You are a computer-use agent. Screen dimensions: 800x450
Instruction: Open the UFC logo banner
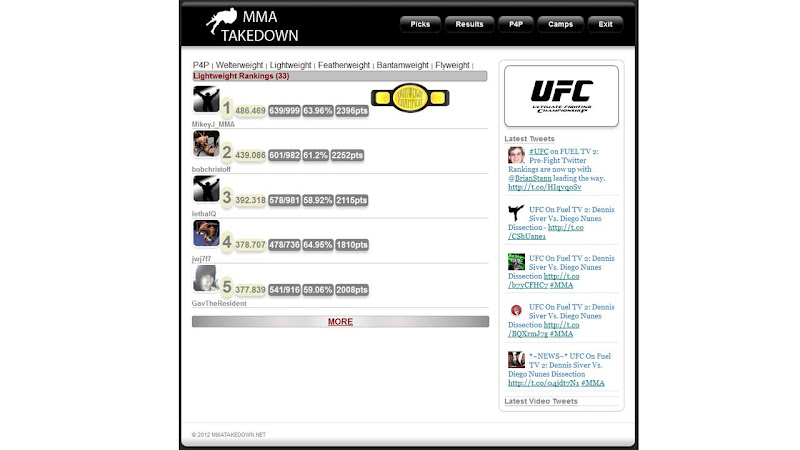(561, 96)
